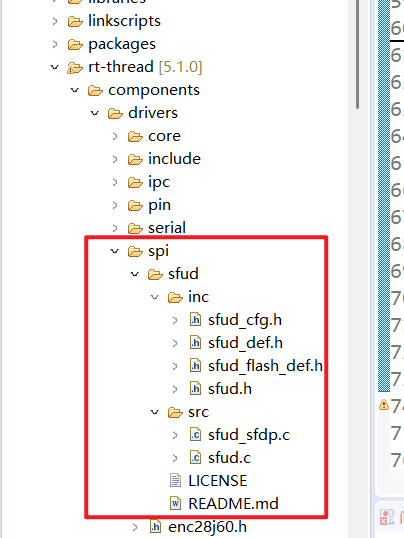Select the rt-thread [5.1.0] project label
The height and width of the screenshot is (538, 404).
(145, 67)
